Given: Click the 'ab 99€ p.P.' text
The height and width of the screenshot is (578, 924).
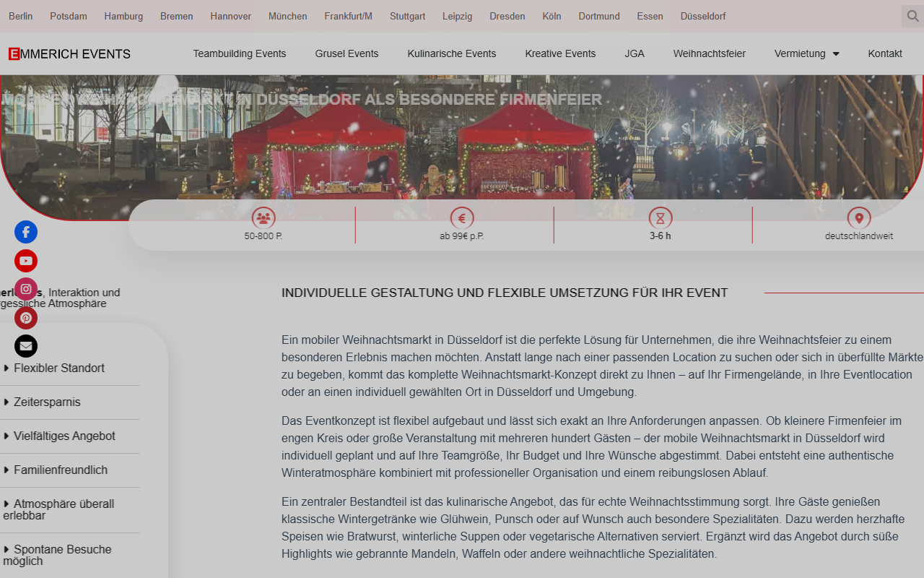Looking at the screenshot, I should [462, 236].
